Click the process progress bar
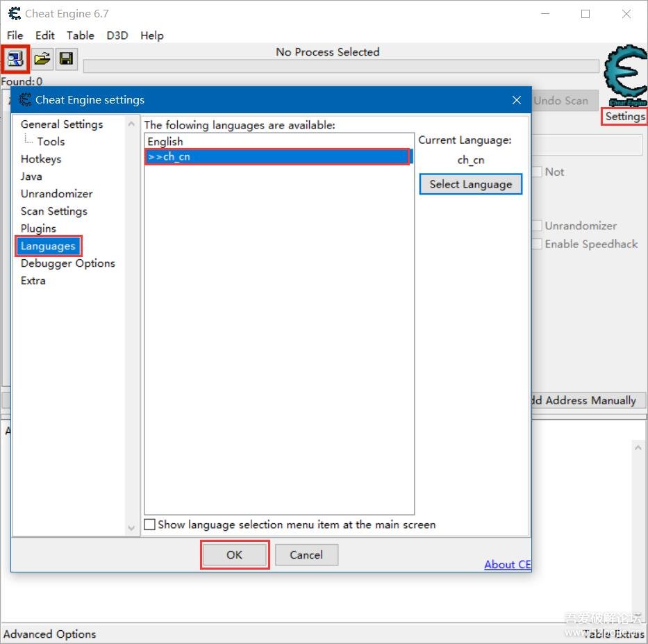648x644 pixels. tap(341, 66)
